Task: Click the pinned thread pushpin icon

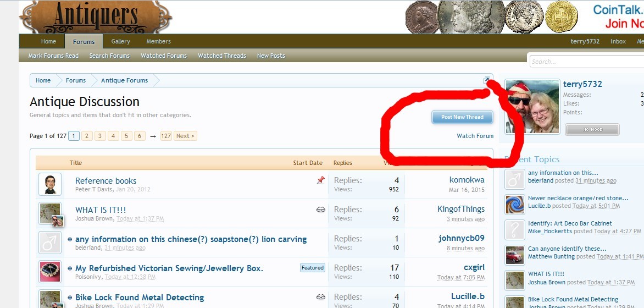Action: pos(321,180)
